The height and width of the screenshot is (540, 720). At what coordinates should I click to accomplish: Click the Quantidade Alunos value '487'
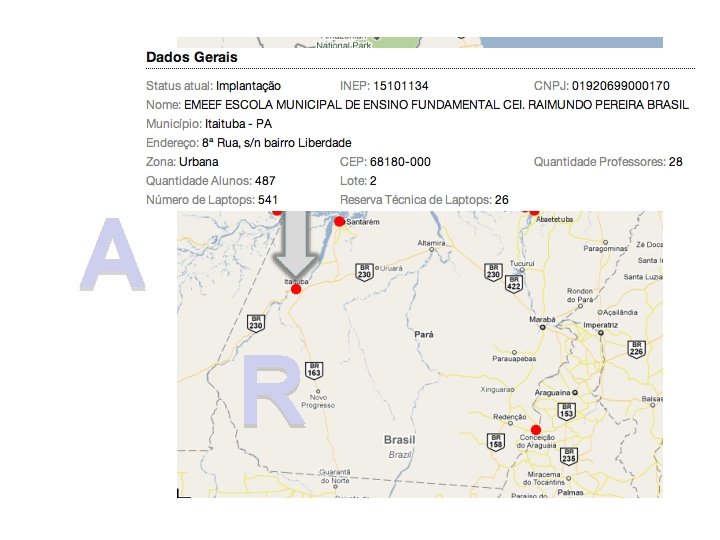point(265,181)
